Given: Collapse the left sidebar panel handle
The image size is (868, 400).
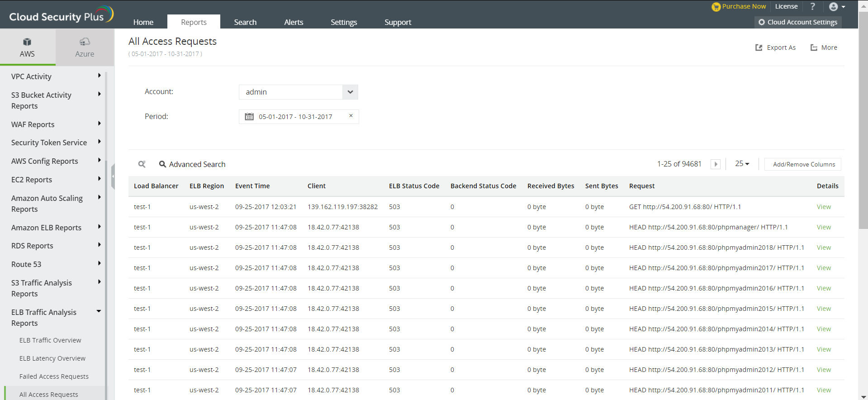Looking at the screenshot, I should coord(113,176).
